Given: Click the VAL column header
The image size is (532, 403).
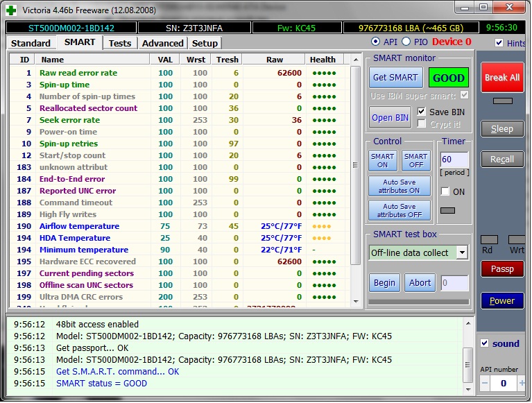Looking at the screenshot, I should pyautogui.click(x=165, y=60).
